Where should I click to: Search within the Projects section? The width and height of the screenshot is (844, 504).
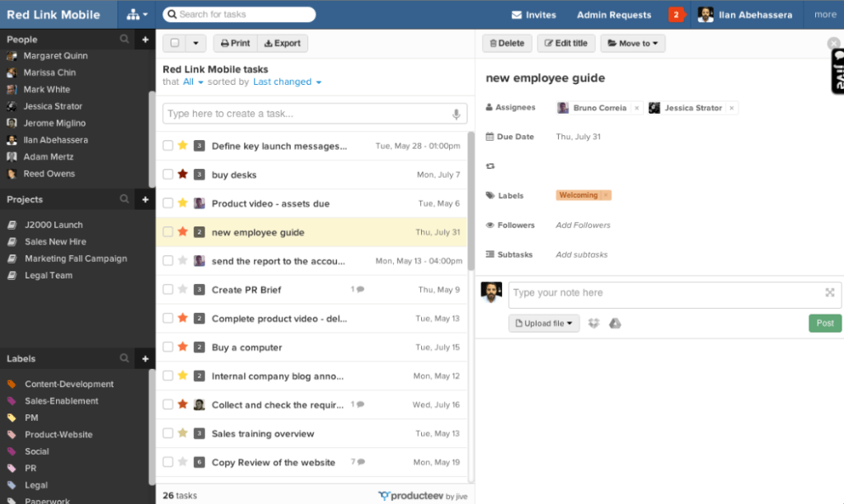click(x=124, y=199)
